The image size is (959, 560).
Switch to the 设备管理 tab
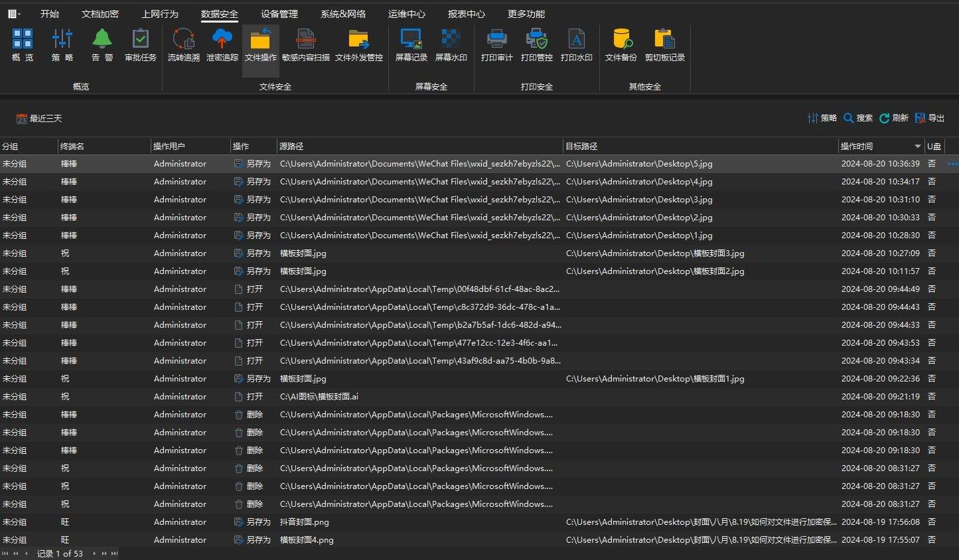[x=279, y=13]
